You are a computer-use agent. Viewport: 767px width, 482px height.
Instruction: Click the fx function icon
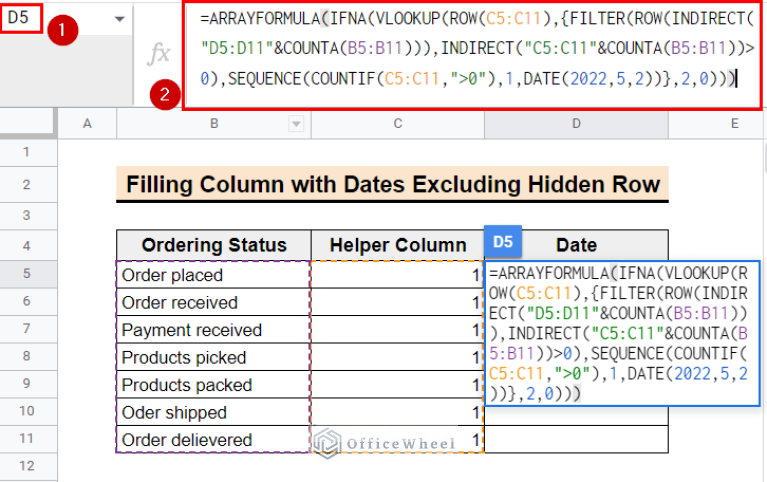tap(159, 53)
